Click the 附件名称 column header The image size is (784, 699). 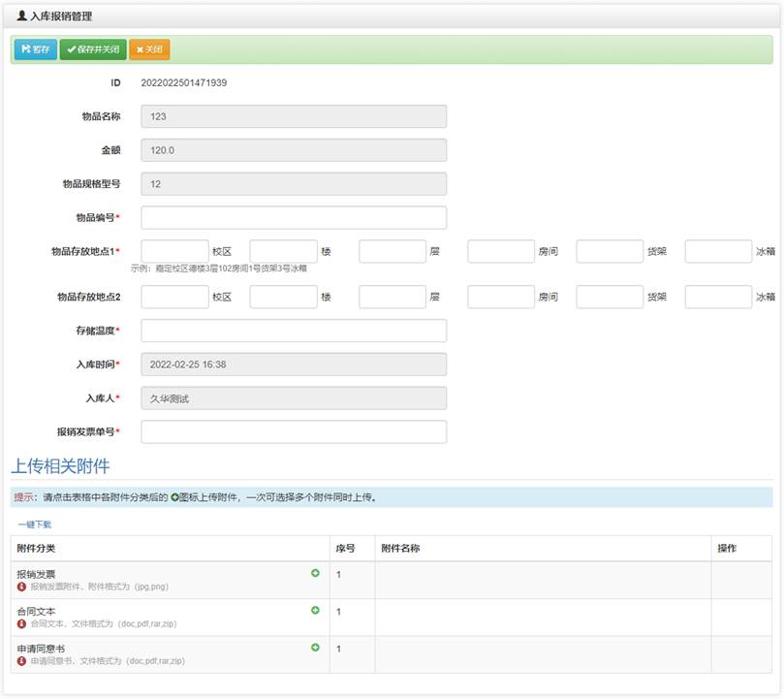click(400, 549)
